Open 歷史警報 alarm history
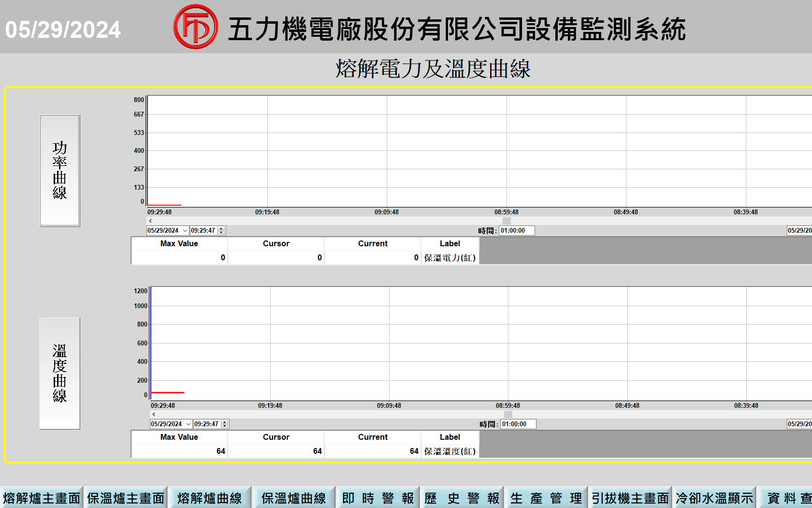 click(x=462, y=498)
